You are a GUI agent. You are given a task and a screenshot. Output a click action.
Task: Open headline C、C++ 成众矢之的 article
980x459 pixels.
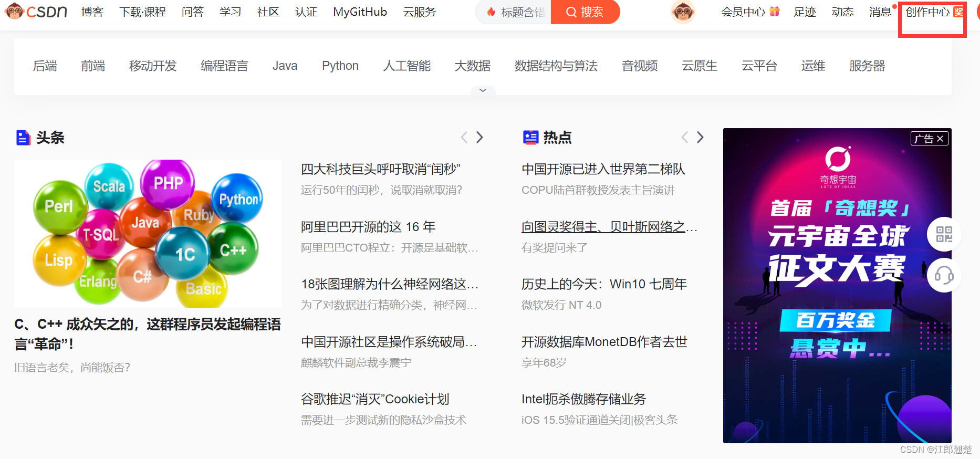[148, 334]
